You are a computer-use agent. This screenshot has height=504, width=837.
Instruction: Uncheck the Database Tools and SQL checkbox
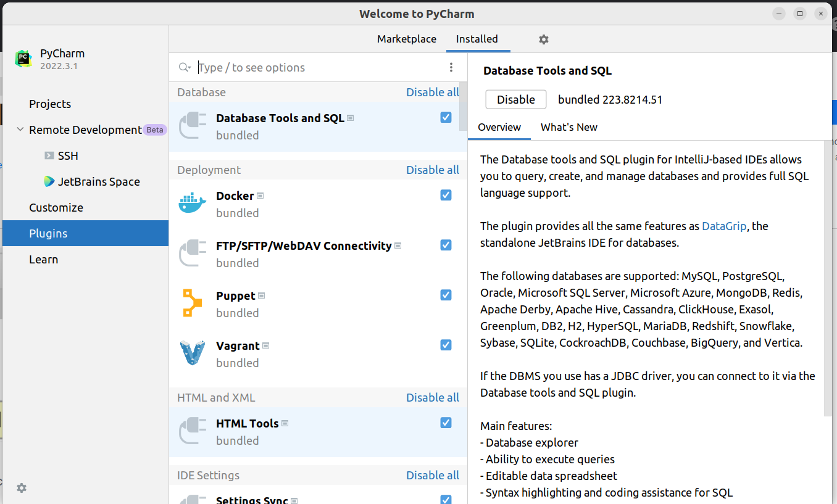(x=446, y=117)
